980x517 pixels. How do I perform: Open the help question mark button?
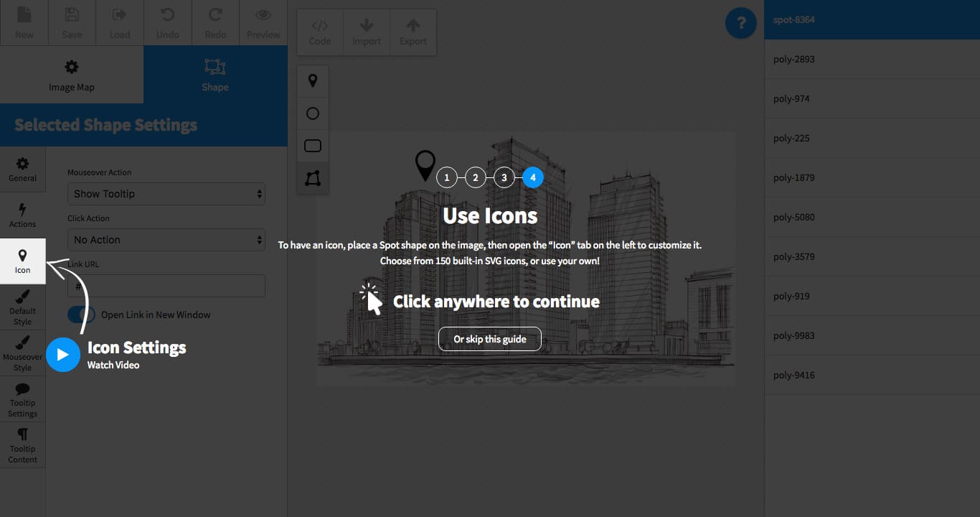click(741, 23)
